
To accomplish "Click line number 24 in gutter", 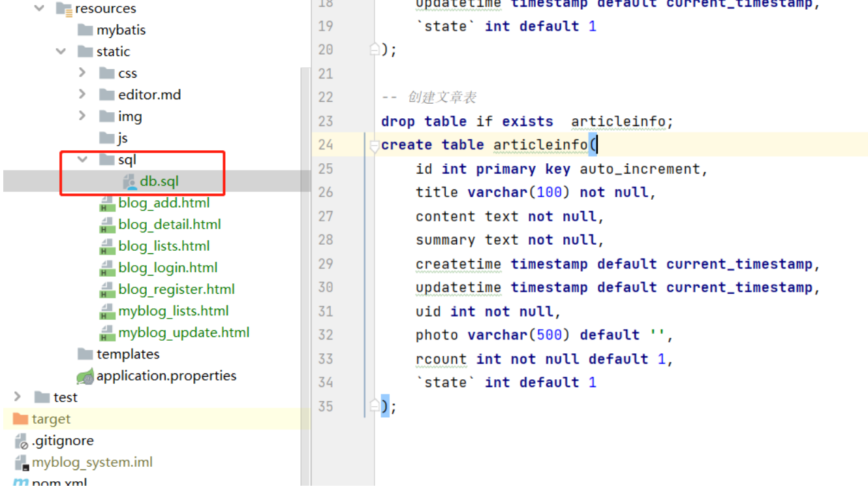I will (325, 144).
